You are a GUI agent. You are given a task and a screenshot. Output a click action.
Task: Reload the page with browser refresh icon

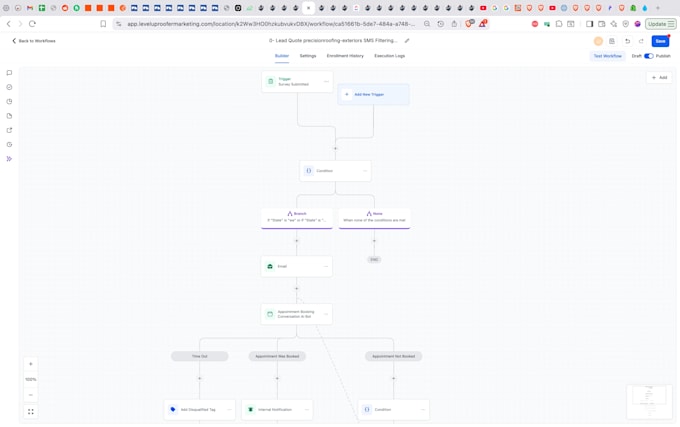pyautogui.click(x=32, y=24)
